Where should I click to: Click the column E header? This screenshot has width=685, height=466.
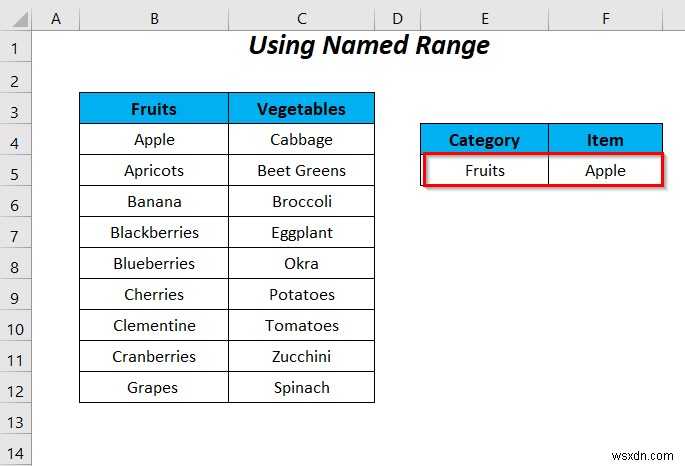click(484, 18)
